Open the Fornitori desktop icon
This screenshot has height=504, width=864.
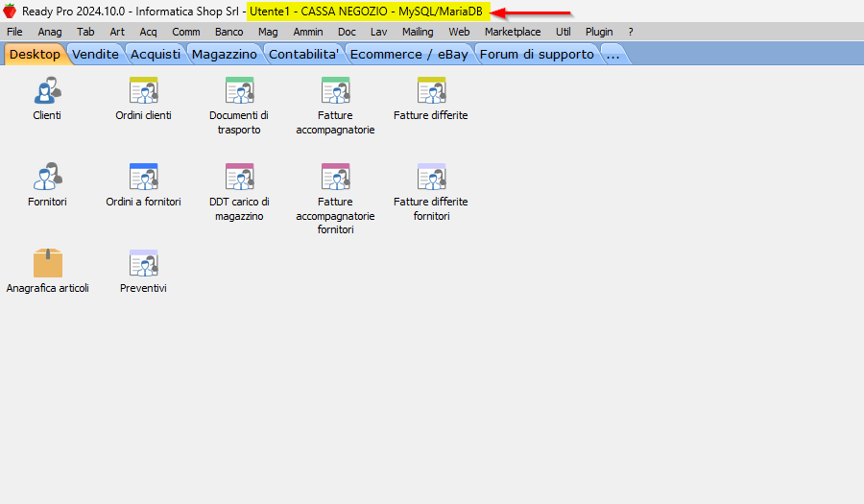[x=47, y=177]
